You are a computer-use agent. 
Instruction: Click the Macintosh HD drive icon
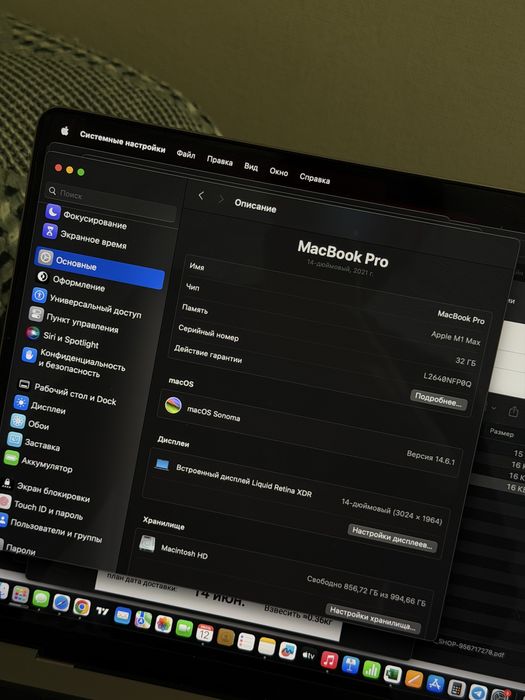(147, 543)
